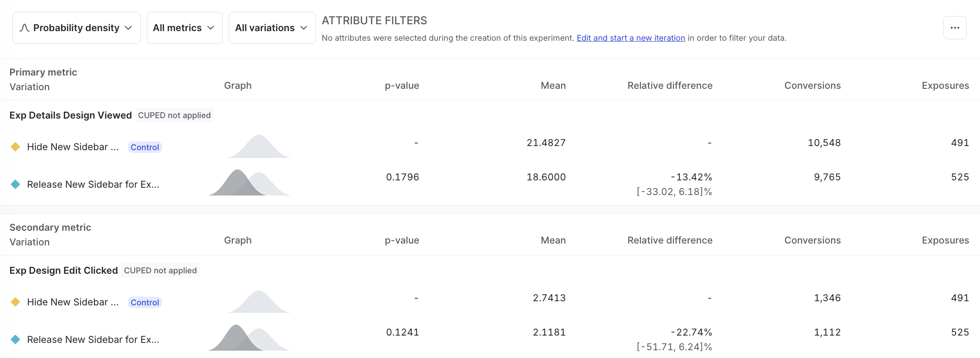Click the Control badge under the secondary metric
The image size is (980, 358).
[x=144, y=302]
